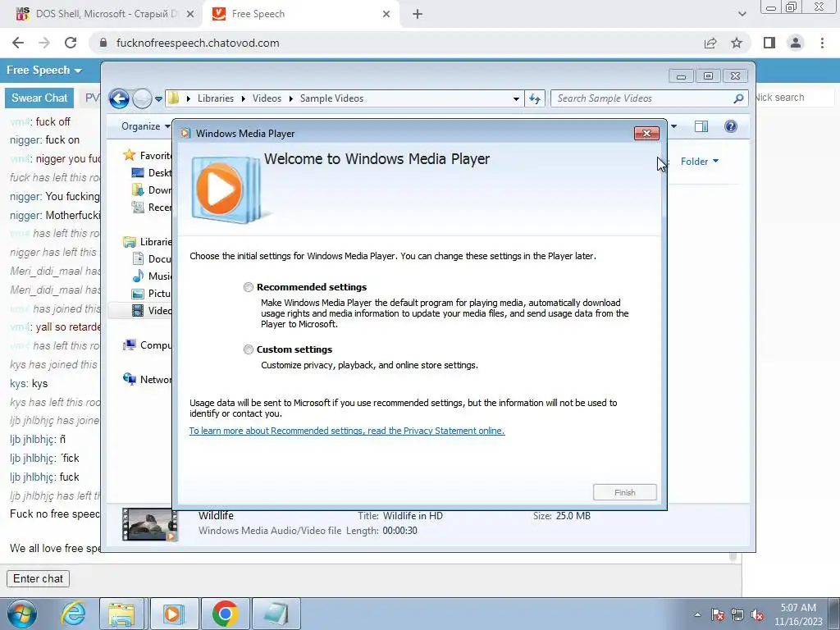Select Libraries in Explorer navigation pane
Screen dimensions: 840x630
pyautogui.click(x=148, y=242)
